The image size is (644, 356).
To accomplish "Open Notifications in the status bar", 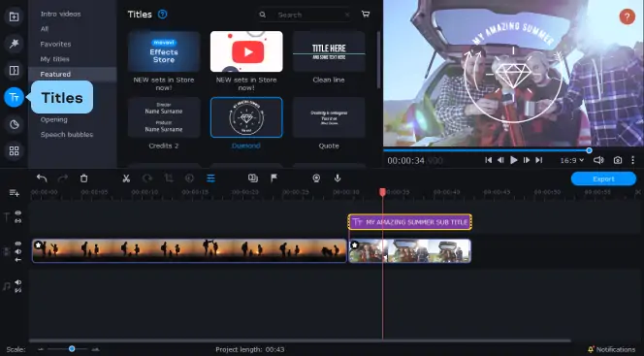I will point(612,349).
